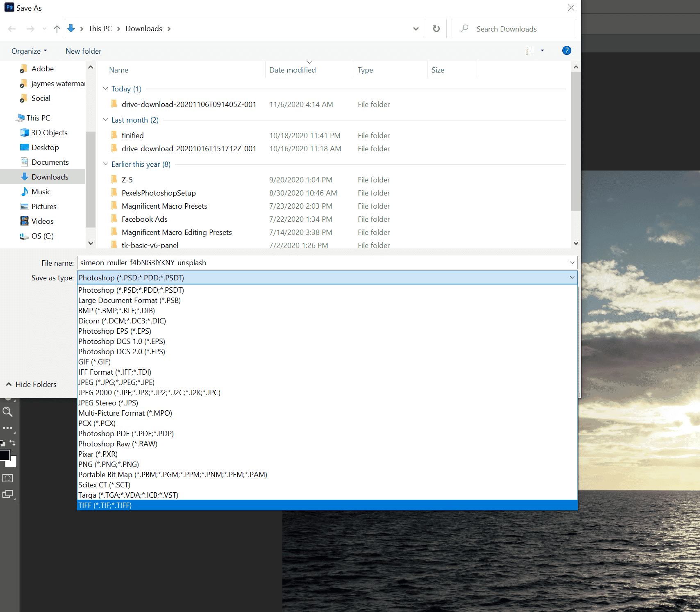Image resolution: width=700 pixels, height=612 pixels.
Task: Open the file name history dropdown
Action: (x=572, y=263)
